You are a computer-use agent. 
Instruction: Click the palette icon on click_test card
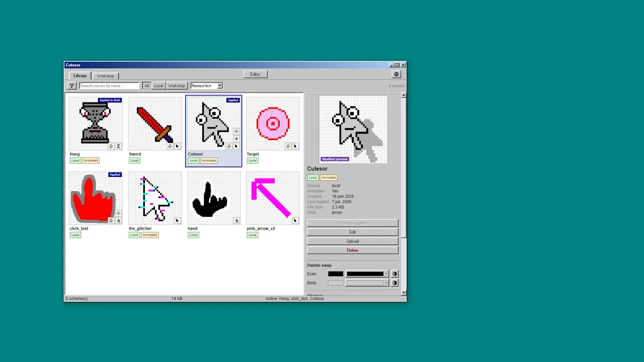111,221
